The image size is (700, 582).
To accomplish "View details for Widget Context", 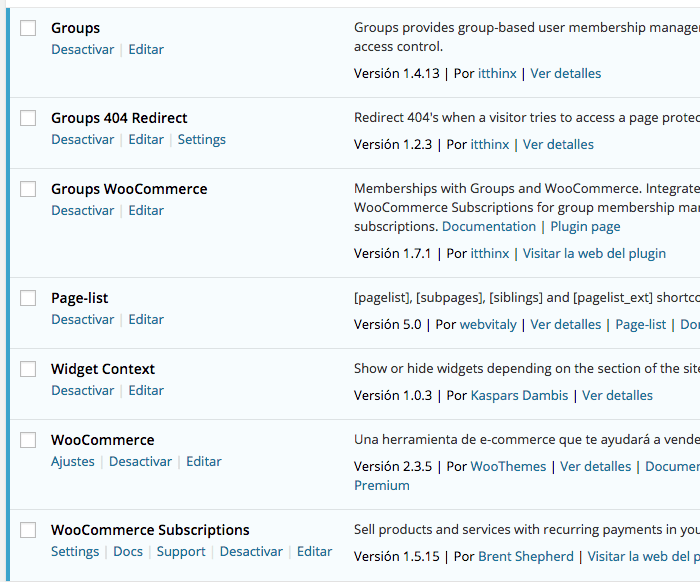I will (x=617, y=395).
